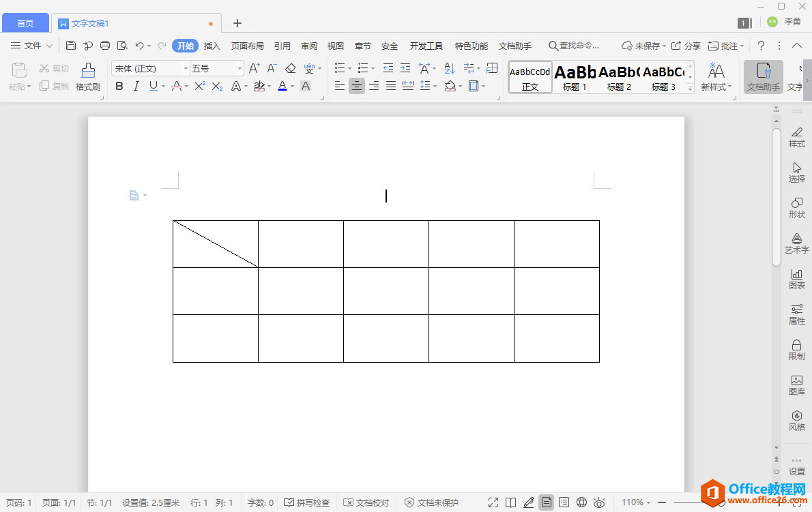
Task: Click 选择 selection cursor sidebar icon
Action: coord(796,172)
